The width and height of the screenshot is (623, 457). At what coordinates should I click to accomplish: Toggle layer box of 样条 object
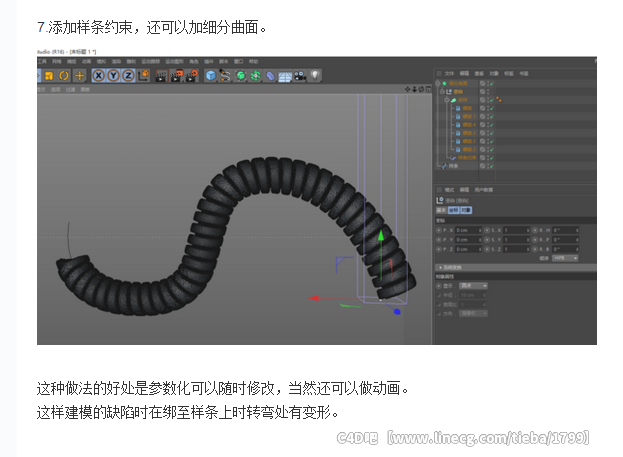[482, 165]
